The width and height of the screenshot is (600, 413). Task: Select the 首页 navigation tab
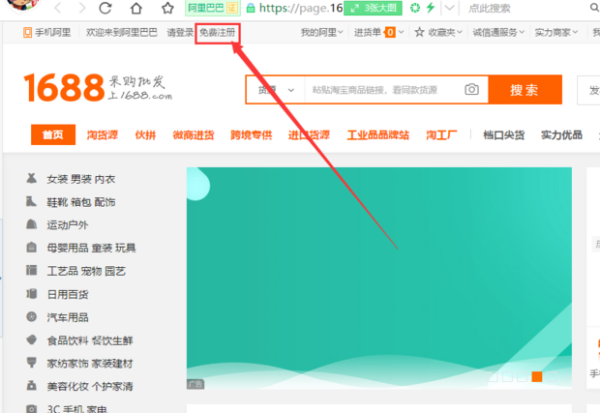(53, 135)
